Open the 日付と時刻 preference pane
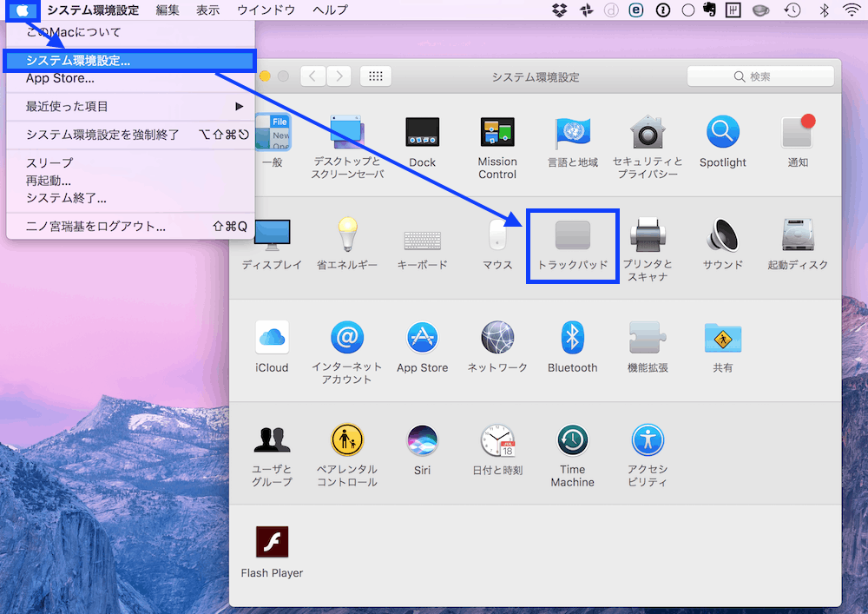 pos(497,450)
